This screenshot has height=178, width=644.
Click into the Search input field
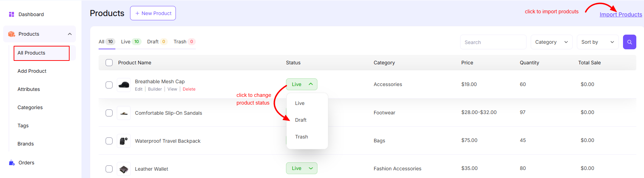[493, 42]
